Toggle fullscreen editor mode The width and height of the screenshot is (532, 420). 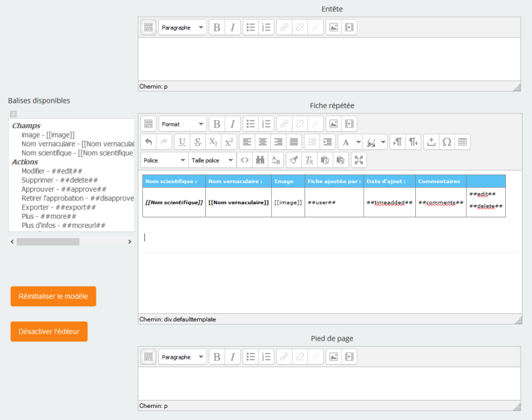coord(359,160)
